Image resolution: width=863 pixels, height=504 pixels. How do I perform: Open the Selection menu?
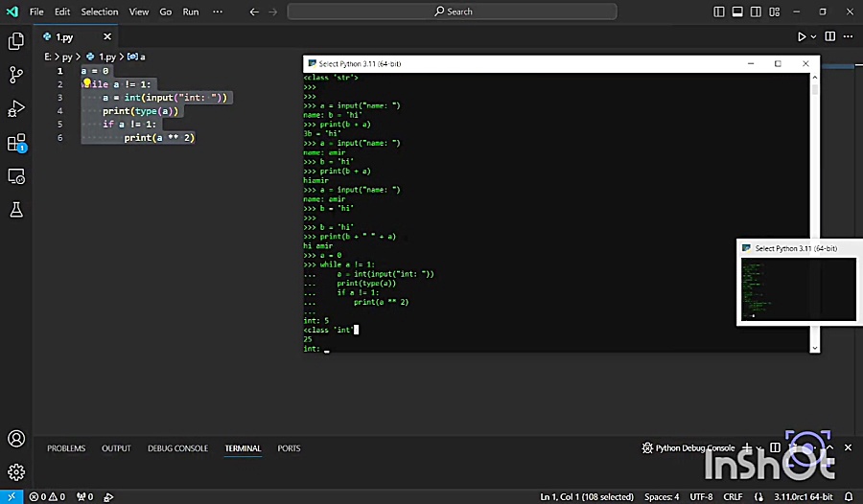[100, 11]
